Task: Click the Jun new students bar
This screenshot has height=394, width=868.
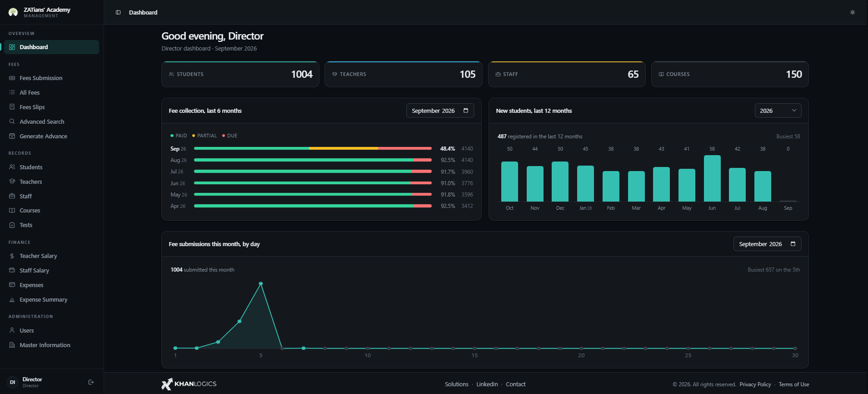Action: tap(712, 178)
